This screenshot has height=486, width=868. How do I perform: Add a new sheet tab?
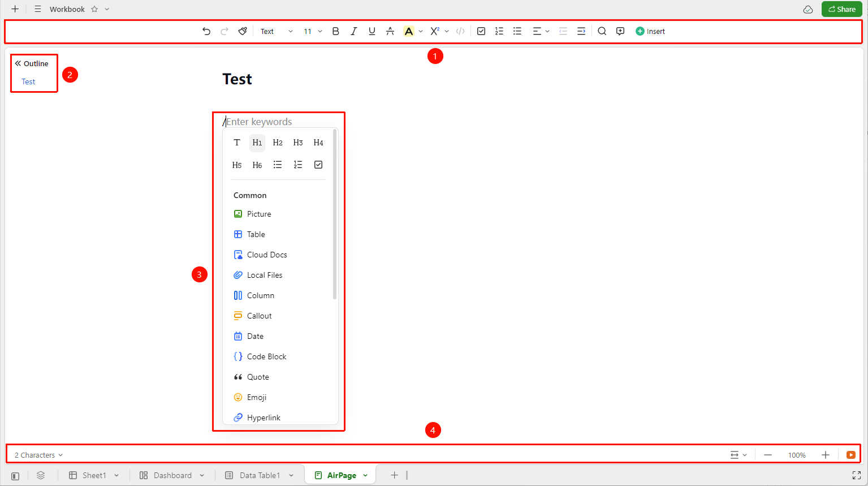click(x=394, y=475)
